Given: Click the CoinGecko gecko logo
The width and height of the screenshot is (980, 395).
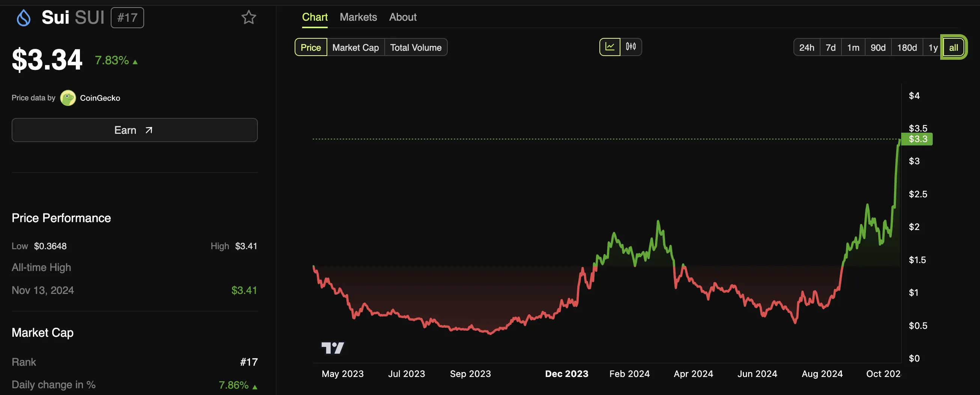Looking at the screenshot, I should [x=68, y=98].
